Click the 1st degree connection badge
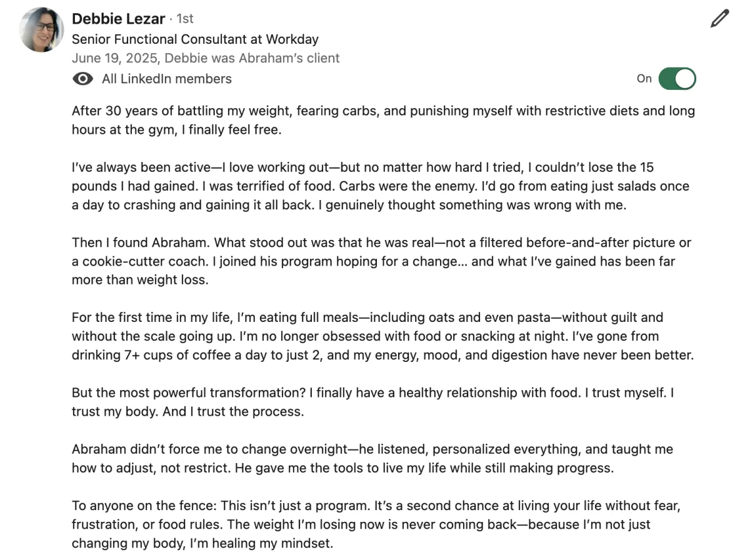 pos(185,19)
